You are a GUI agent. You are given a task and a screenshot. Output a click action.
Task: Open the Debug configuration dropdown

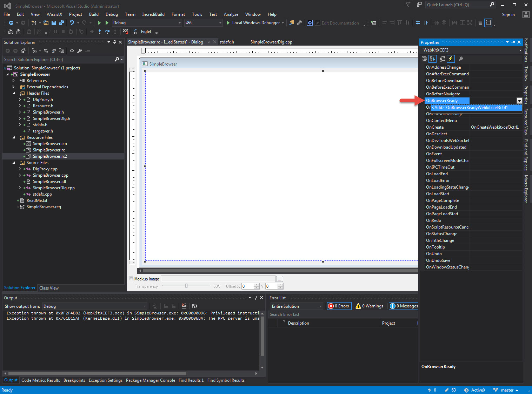147,23
